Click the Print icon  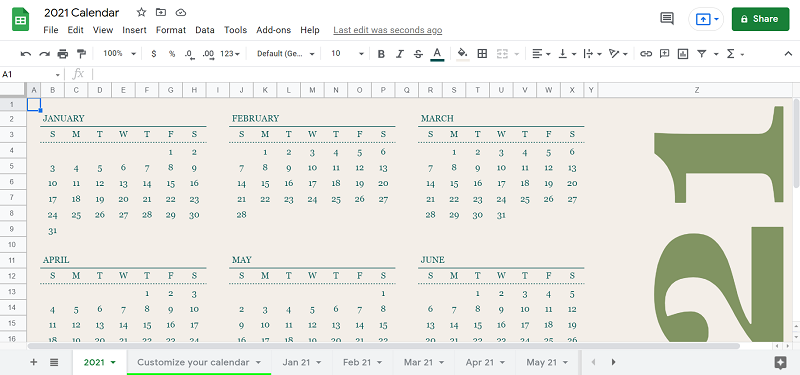tap(62, 54)
